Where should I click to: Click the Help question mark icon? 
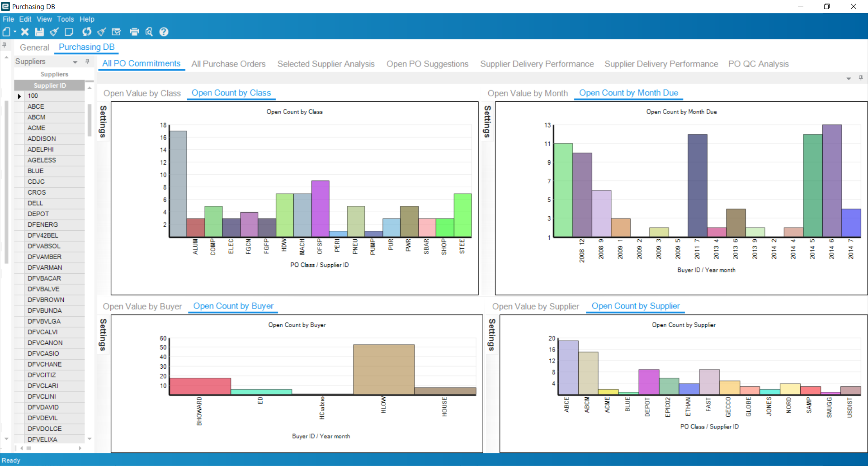click(164, 32)
